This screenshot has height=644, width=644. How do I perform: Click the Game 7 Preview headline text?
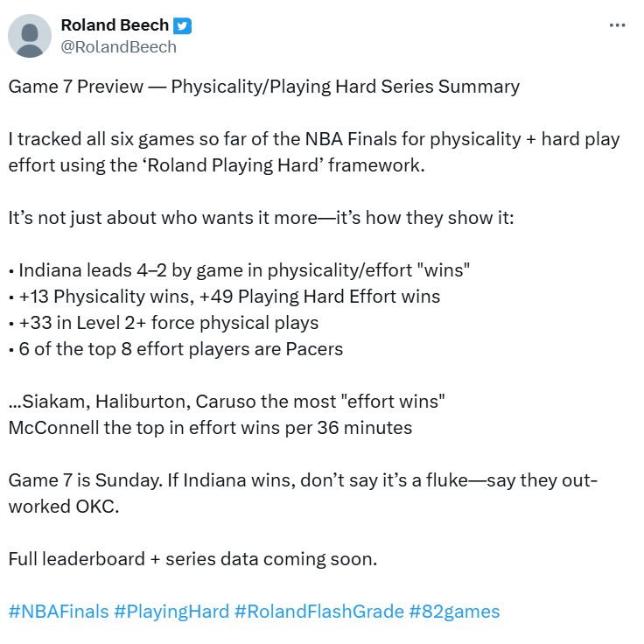[263, 87]
